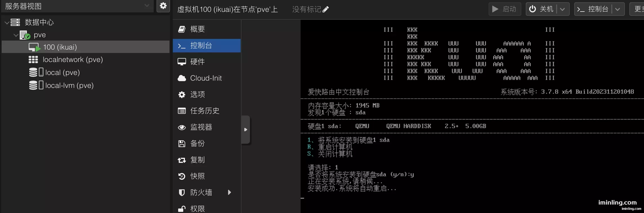Image resolution: width=644 pixels, height=213 pixels.
Task: Open the 硬件 hardware tab
Action: [207, 62]
